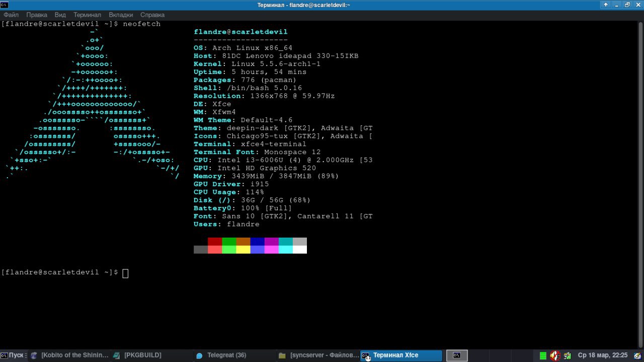Click the folder icon of syncserver task

(282, 355)
